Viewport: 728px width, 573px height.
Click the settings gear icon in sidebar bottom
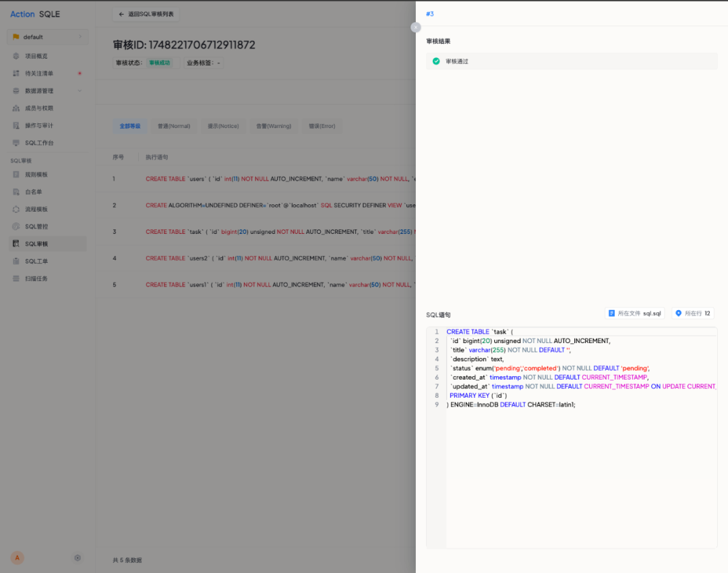[x=78, y=557]
